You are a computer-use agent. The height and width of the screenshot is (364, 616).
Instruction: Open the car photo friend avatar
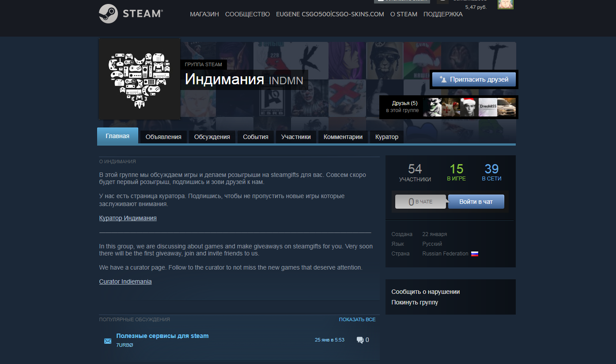(506, 107)
